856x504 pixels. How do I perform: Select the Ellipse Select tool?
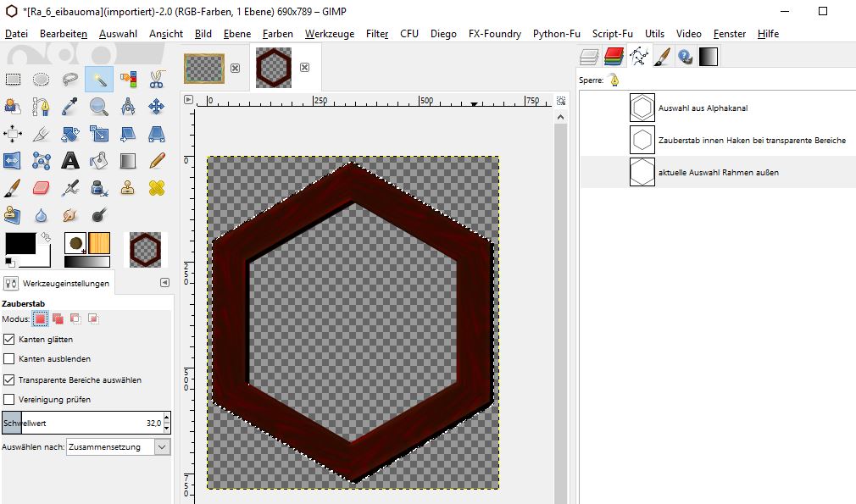tap(42, 80)
